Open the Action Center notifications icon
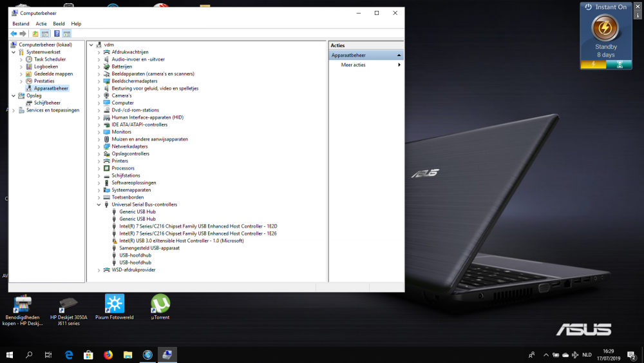The width and height of the screenshot is (644, 363). tap(632, 355)
